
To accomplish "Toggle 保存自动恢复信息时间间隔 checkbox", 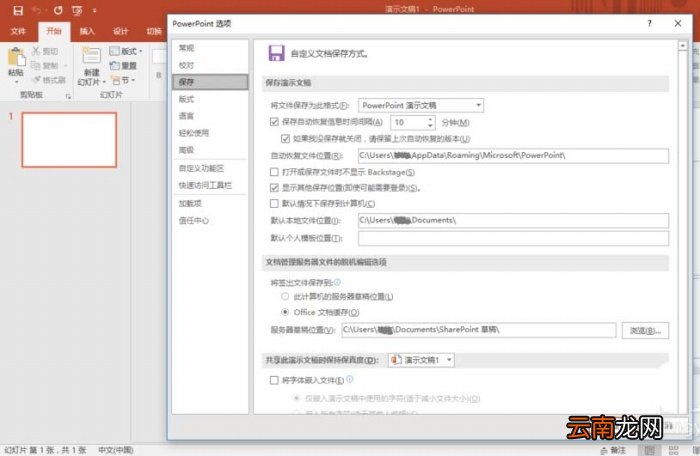I will click(x=274, y=121).
